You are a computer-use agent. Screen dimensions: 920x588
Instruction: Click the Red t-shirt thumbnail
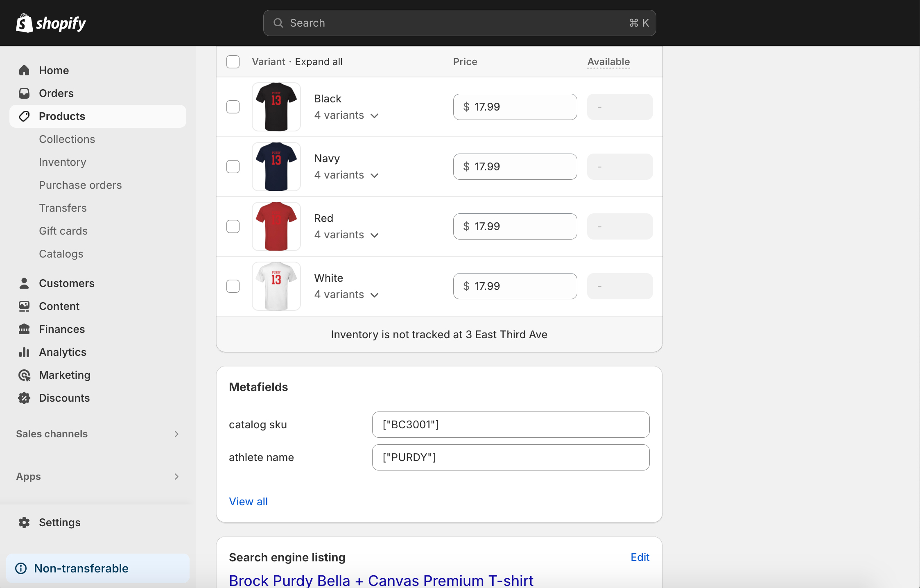point(276,226)
